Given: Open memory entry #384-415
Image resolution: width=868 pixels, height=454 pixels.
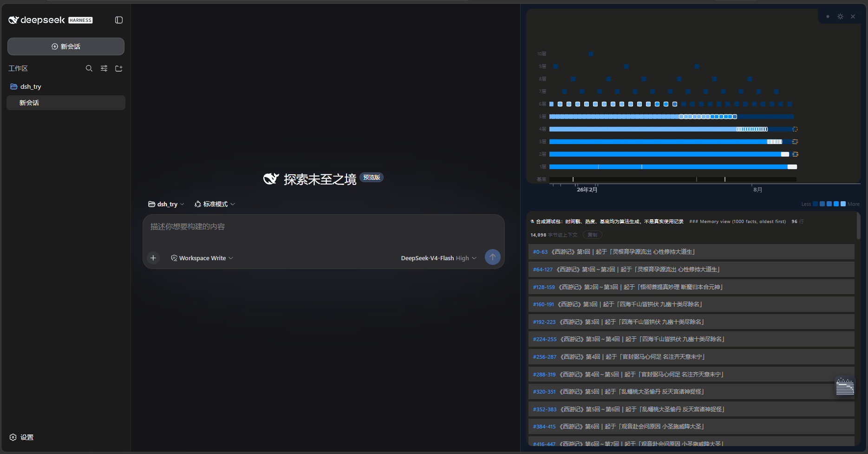Looking at the screenshot, I should 692,427.
